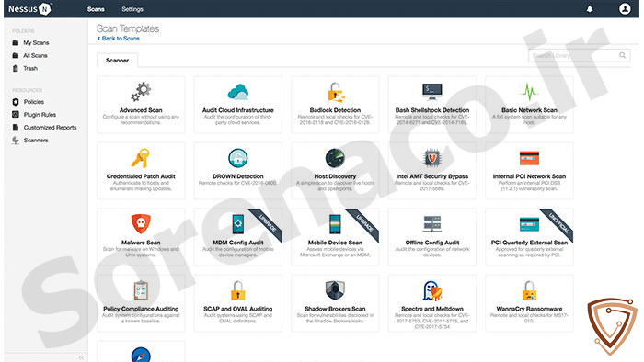
Task: Click the Upgrade ribbon on MDM Config Audit
Action: [267, 224]
